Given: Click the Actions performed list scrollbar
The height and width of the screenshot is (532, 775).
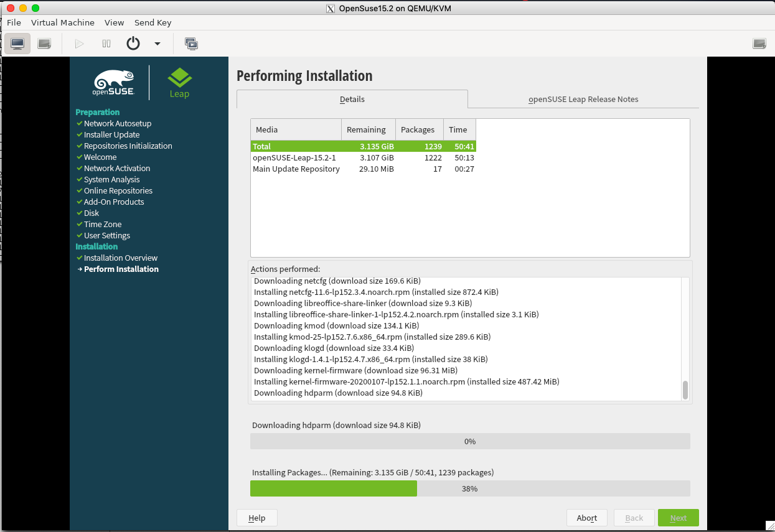Looking at the screenshot, I should pyautogui.click(x=685, y=391).
